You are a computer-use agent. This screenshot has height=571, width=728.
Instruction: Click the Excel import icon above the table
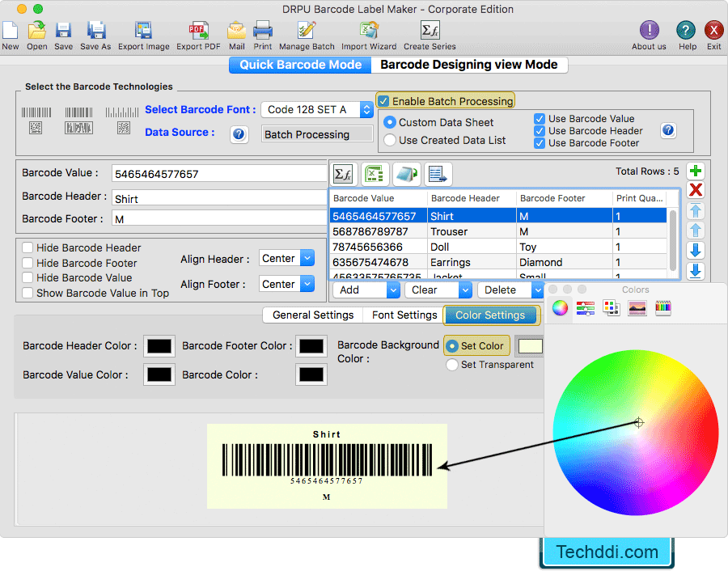(x=375, y=175)
